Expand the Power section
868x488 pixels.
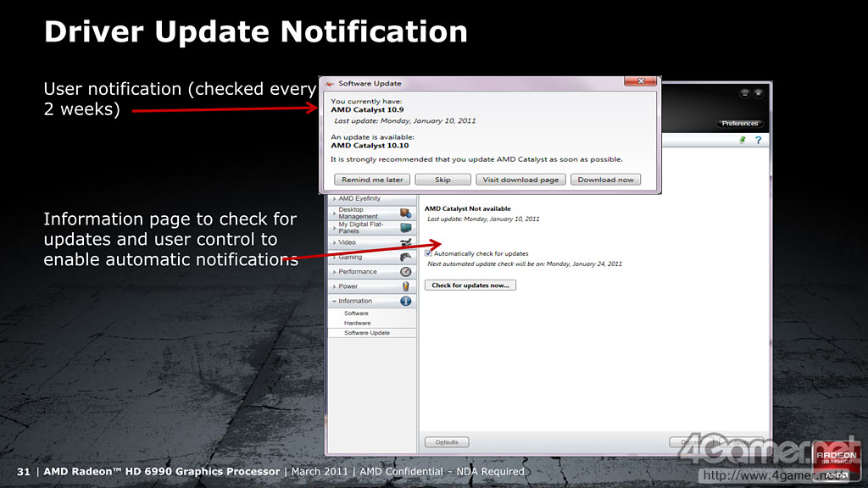point(372,286)
